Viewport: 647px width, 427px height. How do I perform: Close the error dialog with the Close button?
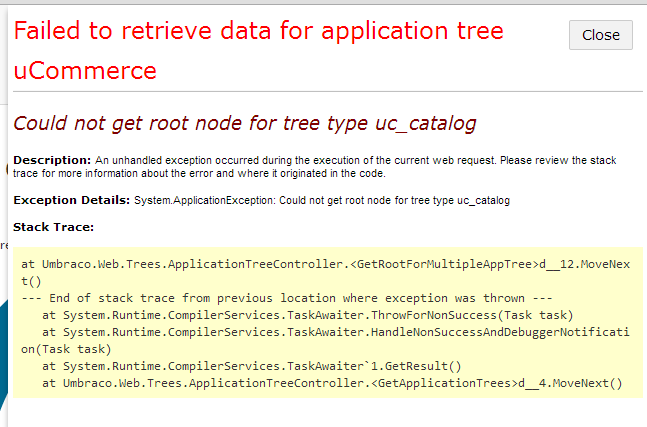(x=600, y=35)
